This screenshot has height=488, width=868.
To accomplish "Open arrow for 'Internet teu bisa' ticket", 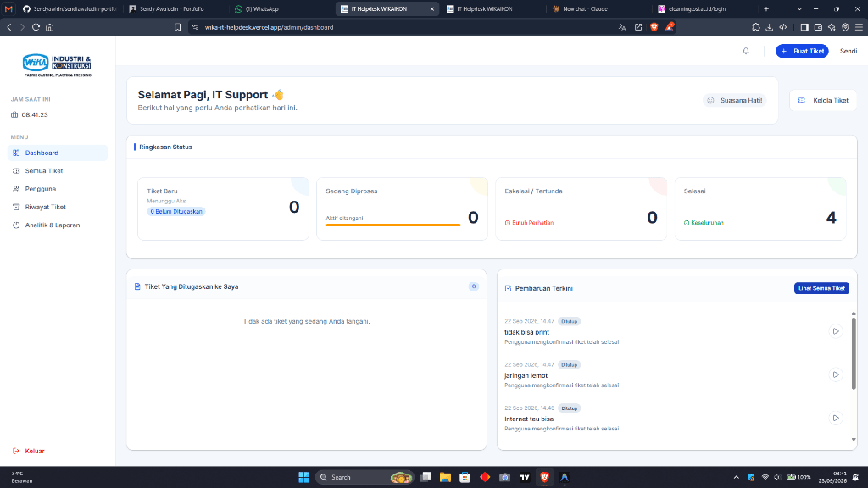I will (x=836, y=418).
